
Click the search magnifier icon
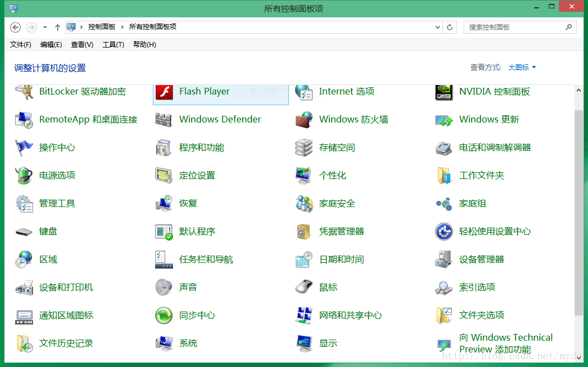568,27
